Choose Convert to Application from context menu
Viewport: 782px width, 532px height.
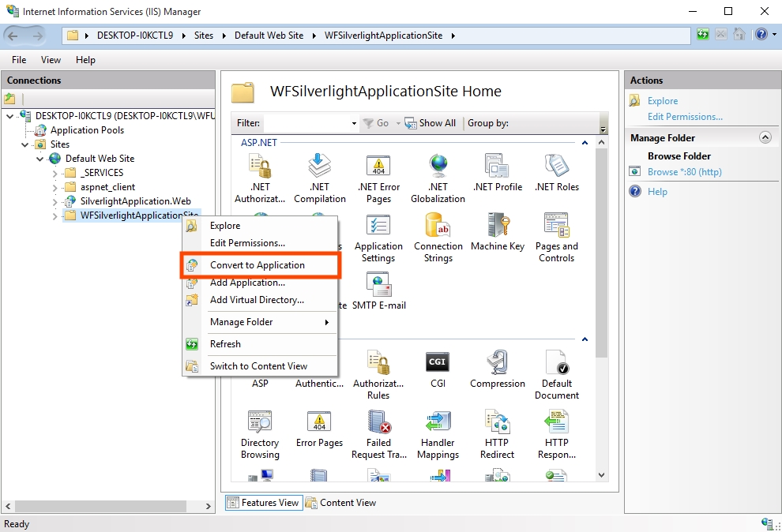[x=257, y=265]
